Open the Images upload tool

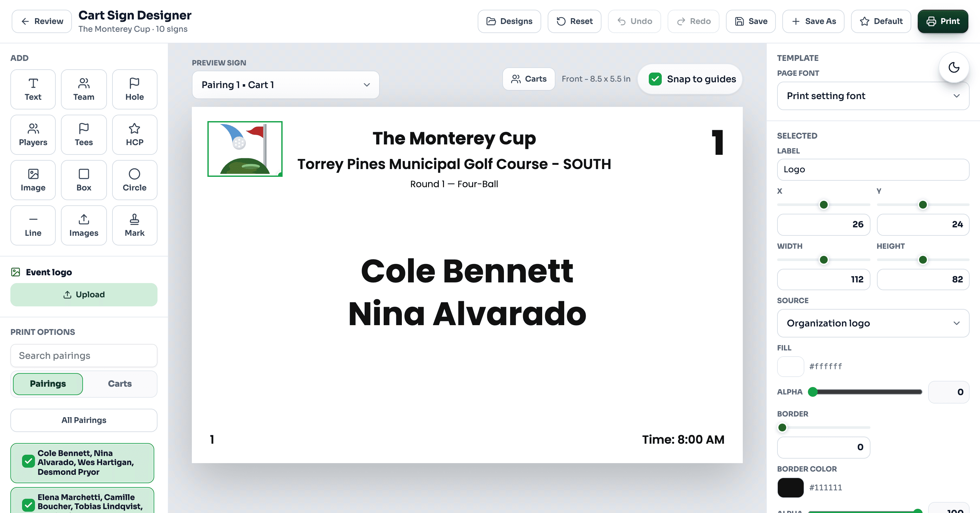pyautogui.click(x=84, y=225)
